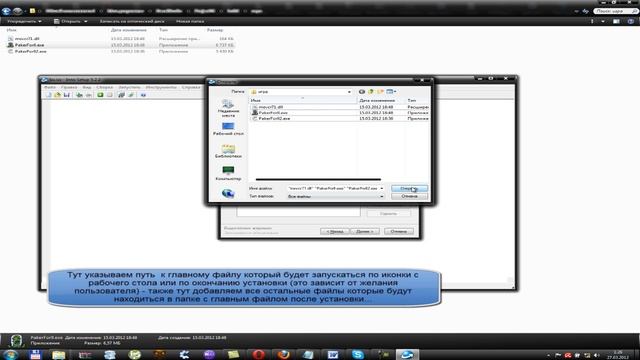Click Новая папка in Explorer toolbar

190,21
